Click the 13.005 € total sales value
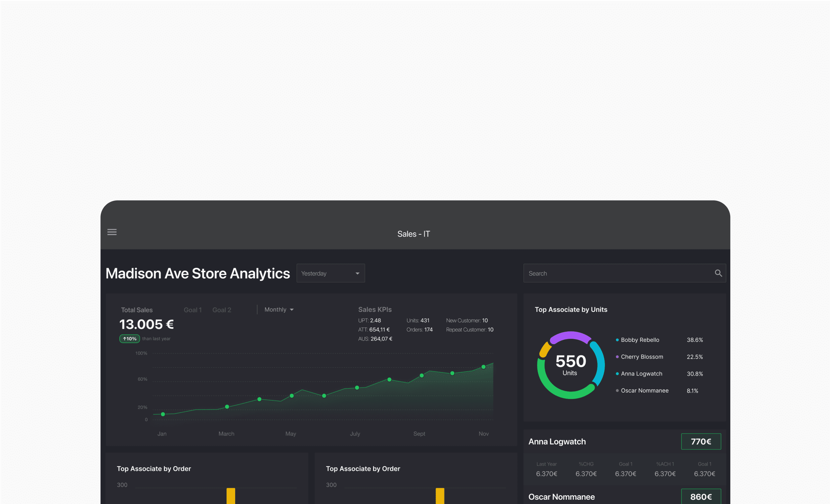830x504 pixels. pos(146,324)
